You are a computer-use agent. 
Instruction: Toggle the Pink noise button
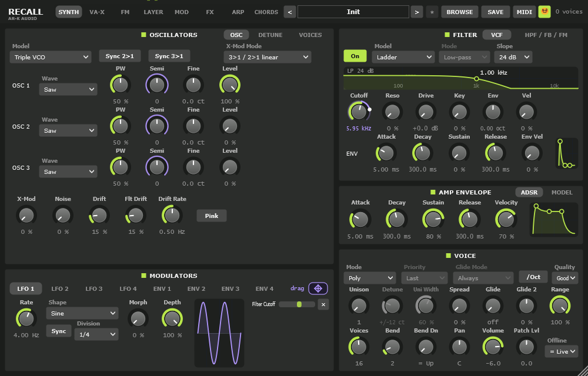(212, 216)
